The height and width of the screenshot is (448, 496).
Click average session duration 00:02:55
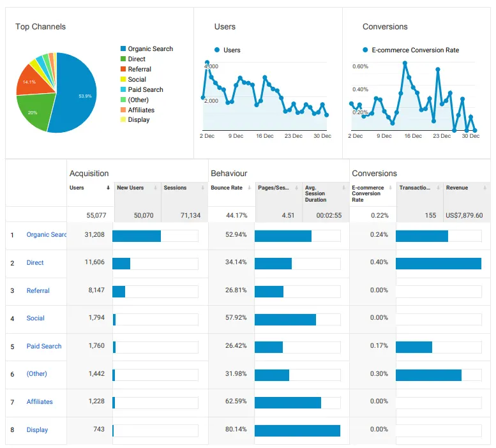pyautogui.click(x=329, y=215)
